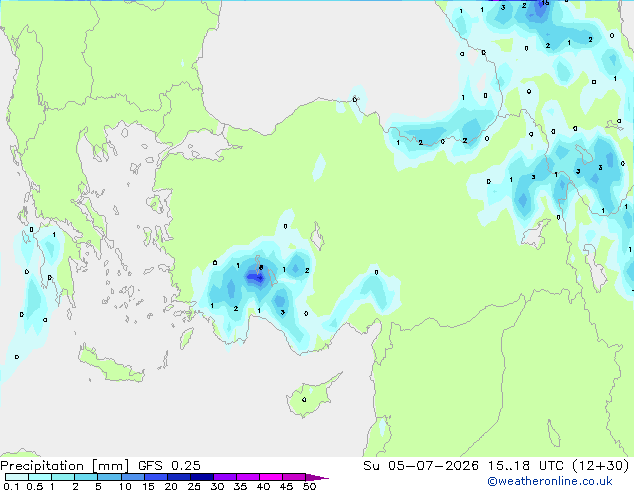Click the 30–35 mm purple legend swatch
The image size is (634, 490).
[x=225, y=477]
